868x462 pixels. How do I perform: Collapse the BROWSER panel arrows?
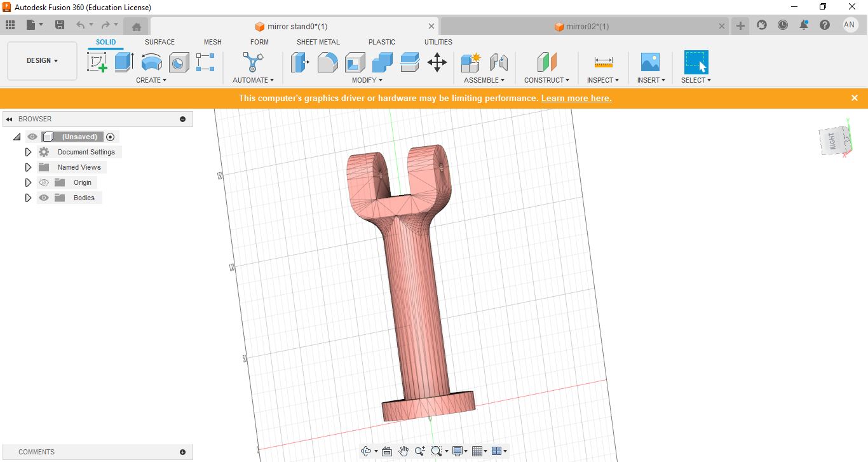tap(10, 119)
